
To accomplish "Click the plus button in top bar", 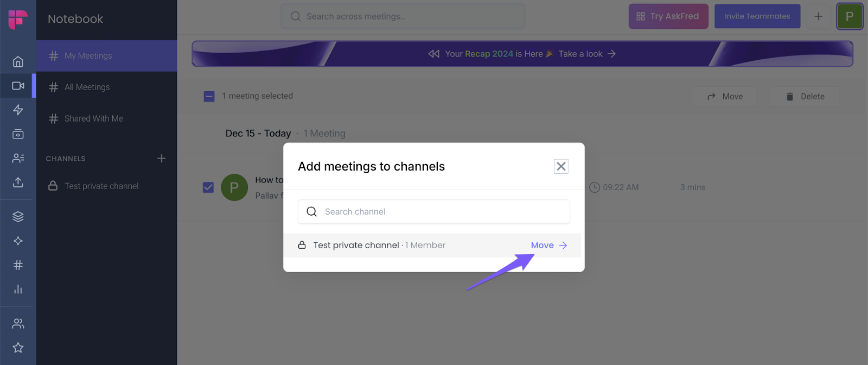I will tap(818, 16).
